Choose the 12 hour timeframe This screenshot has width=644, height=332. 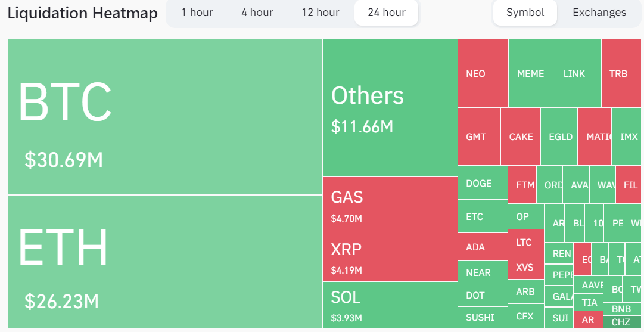(320, 13)
